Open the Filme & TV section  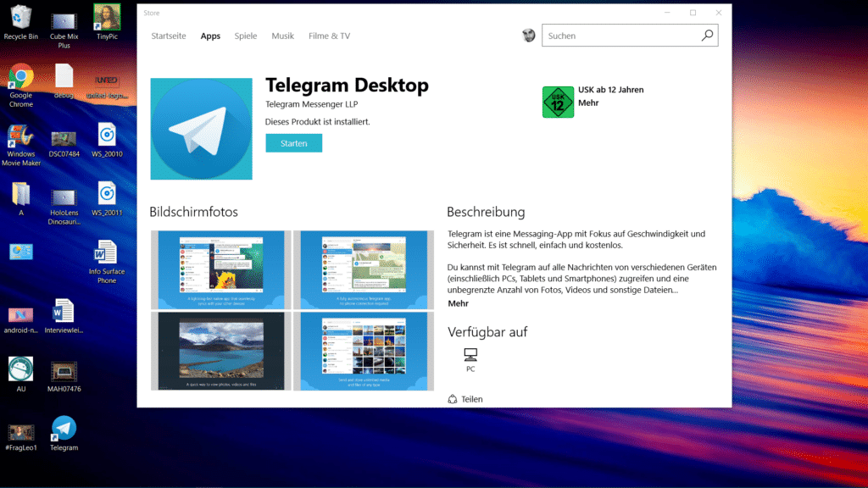(329, 36)
